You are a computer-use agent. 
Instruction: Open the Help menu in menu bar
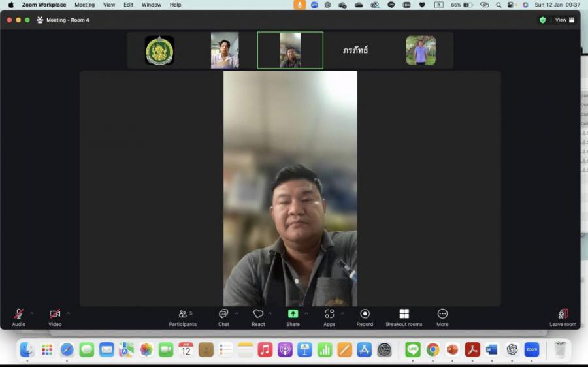coord(175,5)
